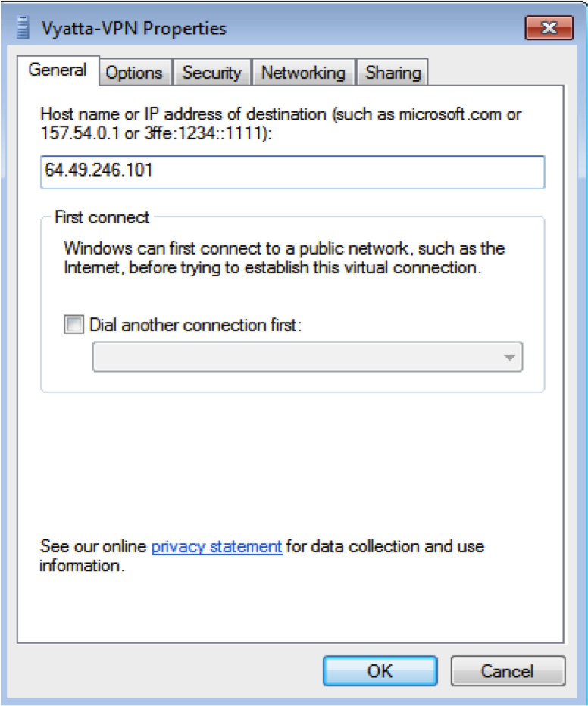Click the server icon in the title bar

coord(23,28)
